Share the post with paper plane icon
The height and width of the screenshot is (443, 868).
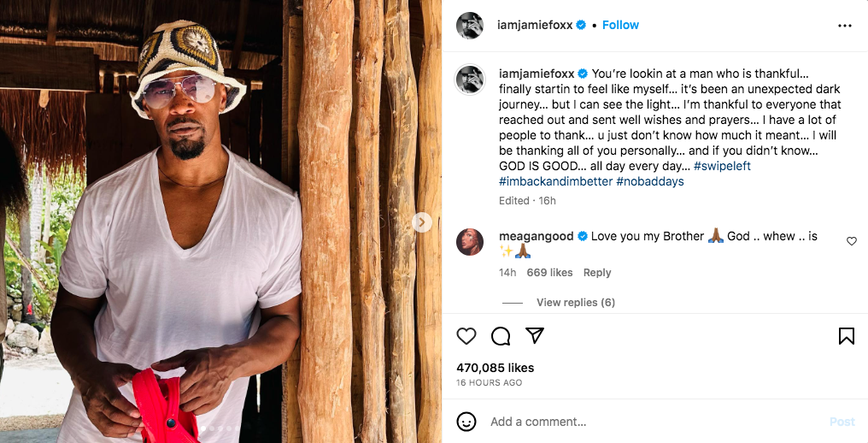[x=535, y=336]
